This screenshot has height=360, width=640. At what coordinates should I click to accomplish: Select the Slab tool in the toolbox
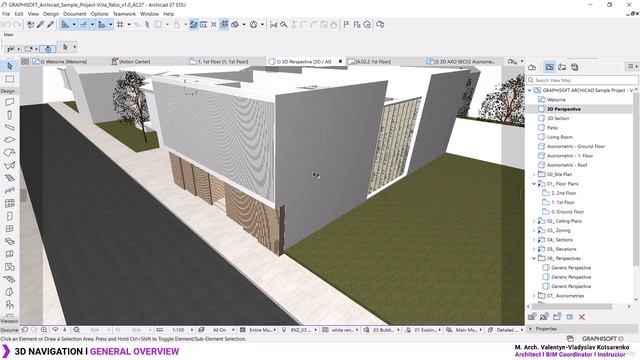pos(10,140)
